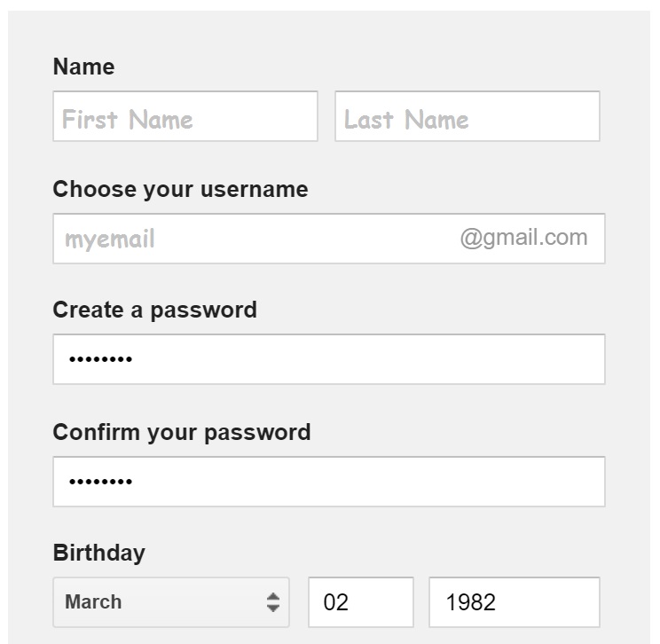Click the Choose your username label
The height and width of the screenshot is (644, 660).
(180, 189)
